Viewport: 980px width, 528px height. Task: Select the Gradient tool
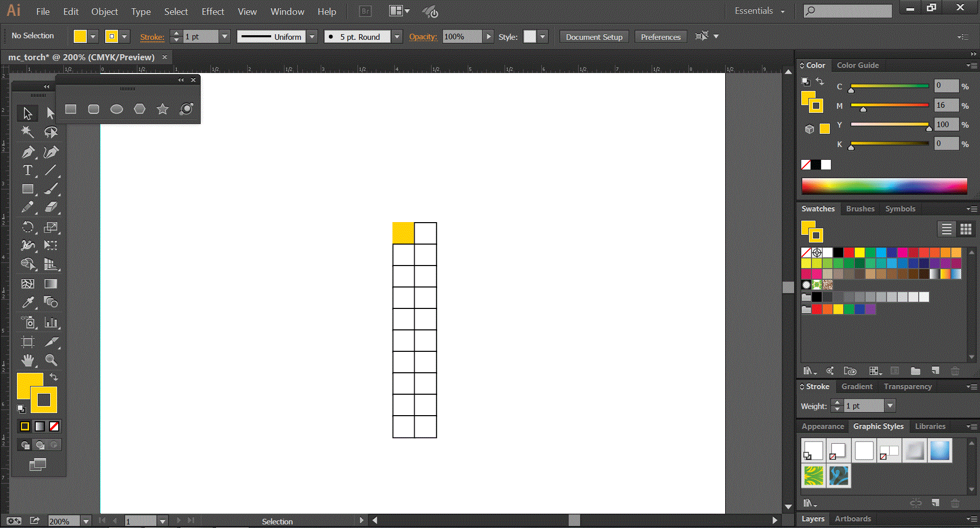[x=51, y=283]
